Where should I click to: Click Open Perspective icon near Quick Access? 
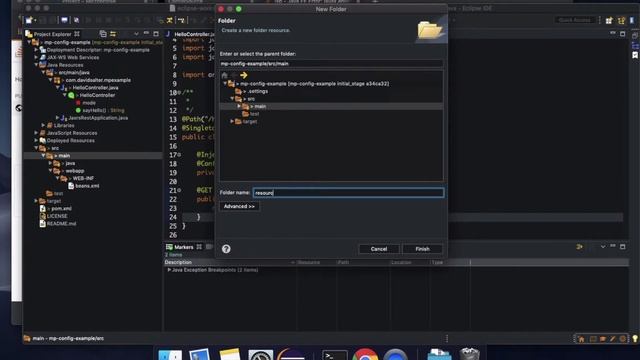pos(609,20)
